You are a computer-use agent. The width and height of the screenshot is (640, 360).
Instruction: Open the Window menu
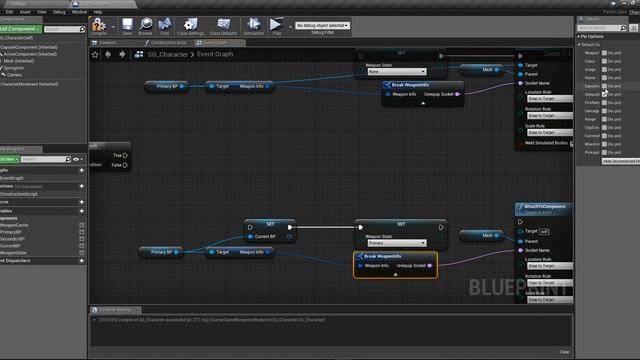pyautogui.click(x=80, y=12)
